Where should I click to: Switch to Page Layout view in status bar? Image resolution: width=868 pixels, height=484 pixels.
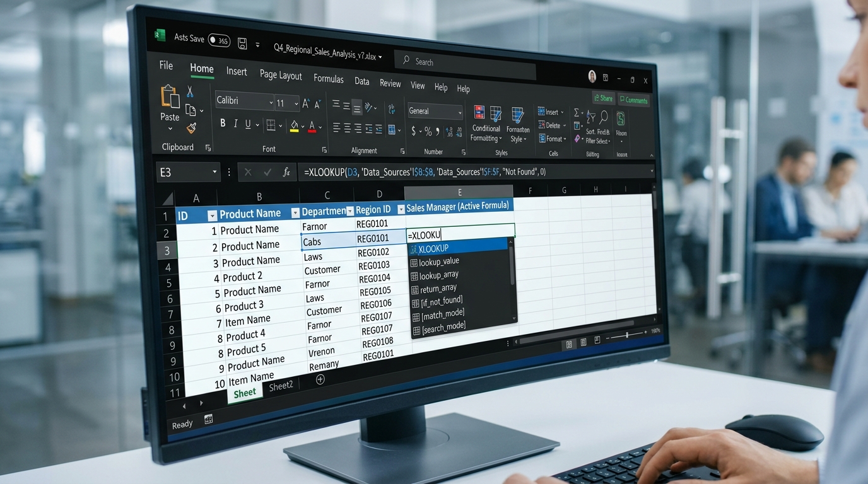pyautogui.click(x=583, y=342)
